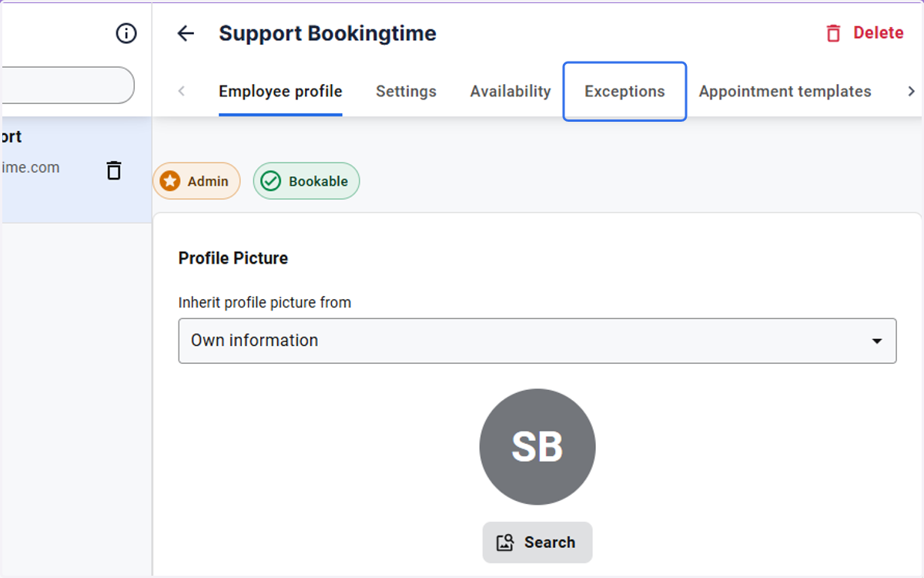Viewport: 924px width, 578px height.
Task: Open the Employee profile tab
Action: [x=280, y=91]
